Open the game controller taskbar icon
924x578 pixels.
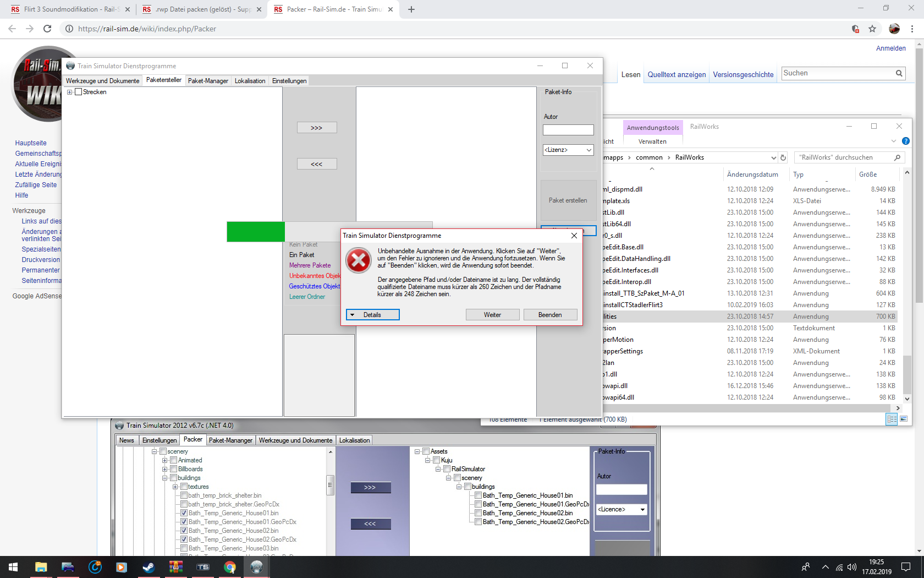pyautogui.click(x=68, y=567)
